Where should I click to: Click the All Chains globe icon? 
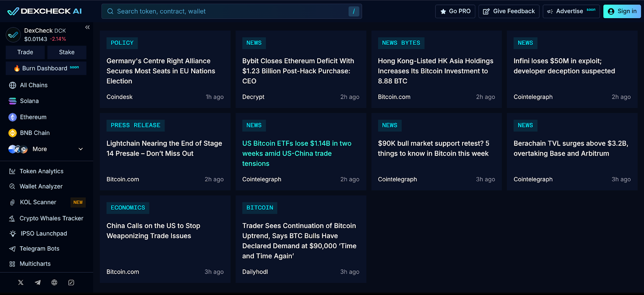(x=12, y=85)
